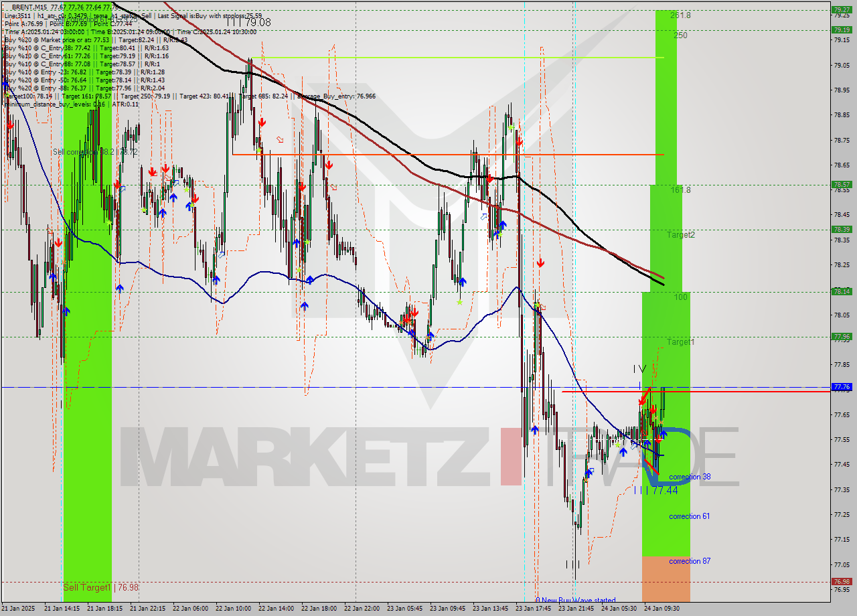Click 'Buy %20 @ Market price' line
Image resolution: width=857 pixels, height=616 pixels.
(x=96, y=40)
